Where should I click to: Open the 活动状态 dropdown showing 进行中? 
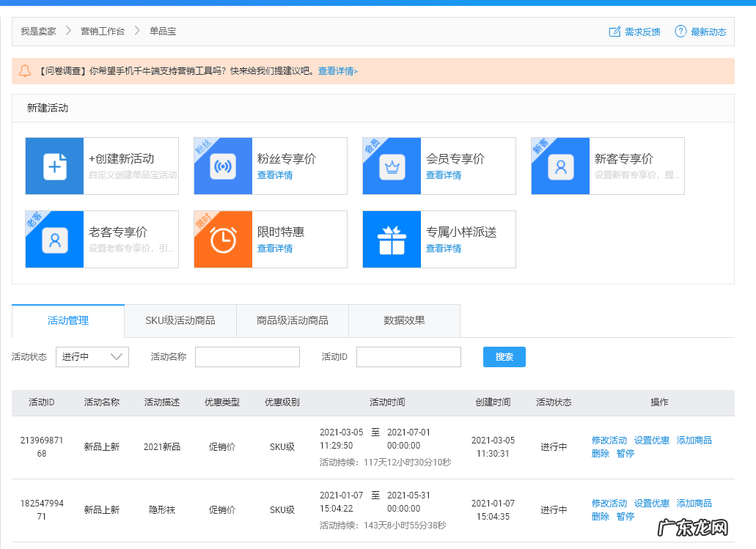coord(92,357)
